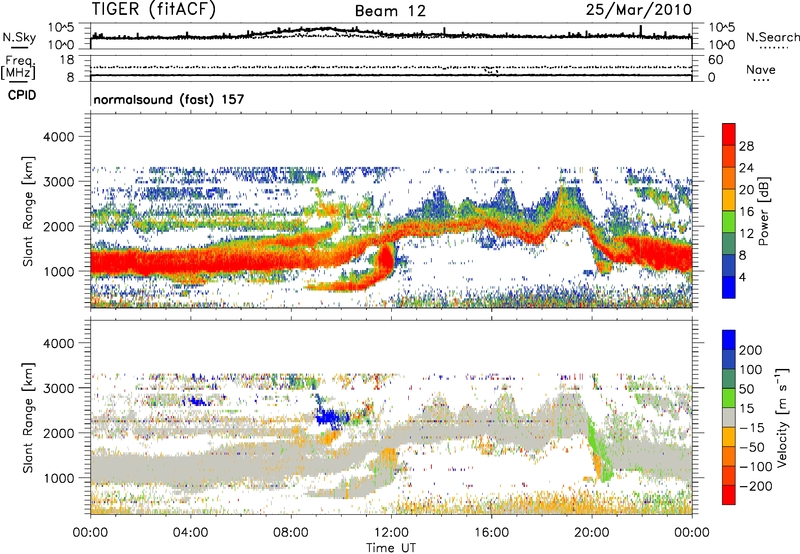Screen dimensions: 800x554
Task: Pick the red top segment of the power colorbar
Action: 729,135
